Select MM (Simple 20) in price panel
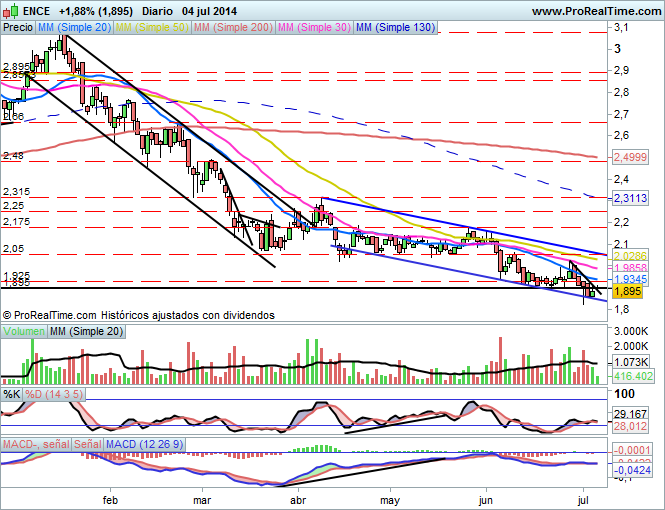The width and height of the screenshot is (665, 510). click(x=73, y=28)
